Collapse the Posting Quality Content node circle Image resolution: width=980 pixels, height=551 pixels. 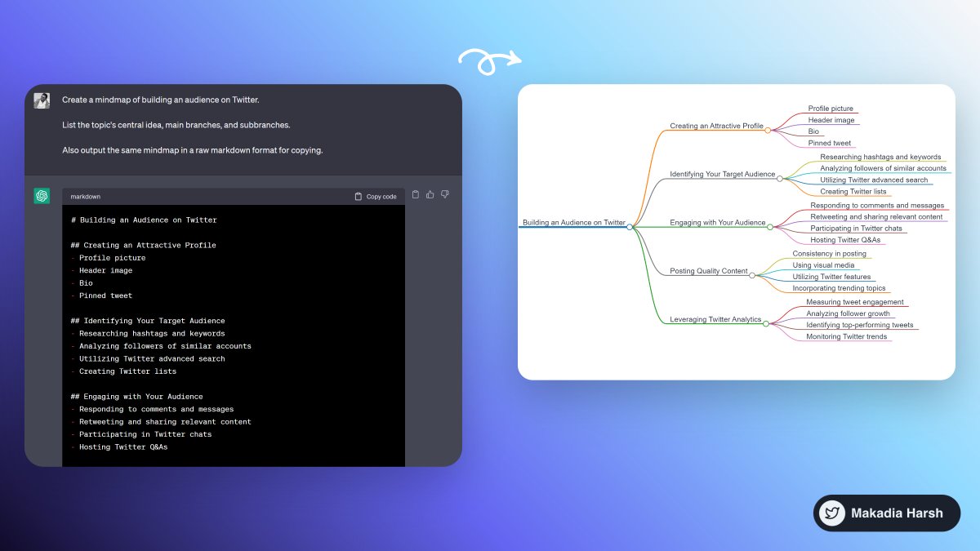(752, 275)
